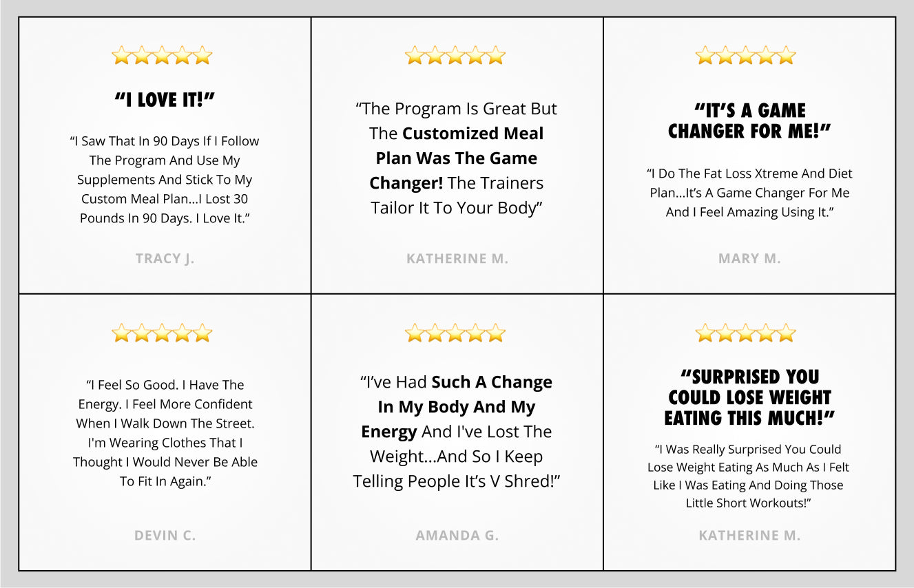Click the "Lost 30 Pounds In 90 Days" review text
914x588 pixels.
pyautogui.click(x=165, y=180)
